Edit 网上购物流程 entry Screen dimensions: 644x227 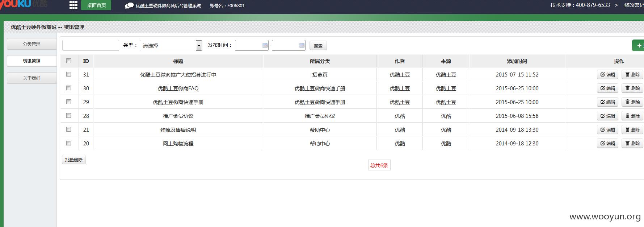(607, 143)
